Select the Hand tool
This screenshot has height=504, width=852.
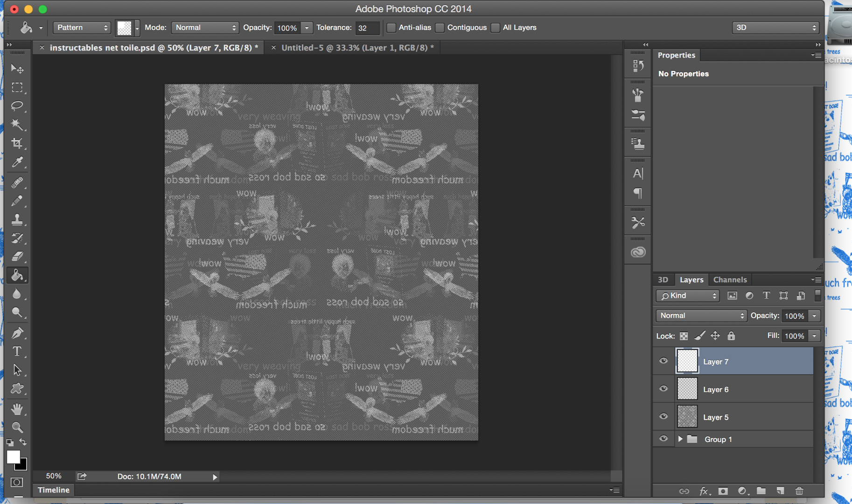pos(17,409)
